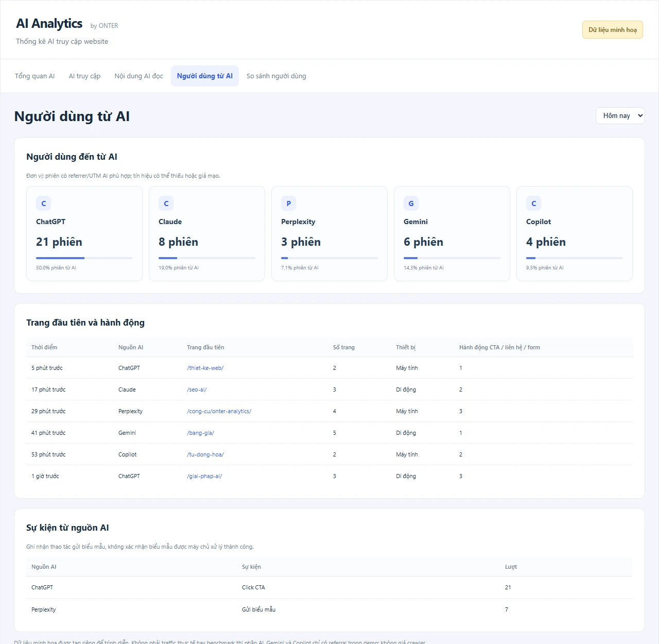Image resolution: width=659 pixels, height=644 pixels.
Task: Open the /bang-gia/ page link
Action: (200, 433)
